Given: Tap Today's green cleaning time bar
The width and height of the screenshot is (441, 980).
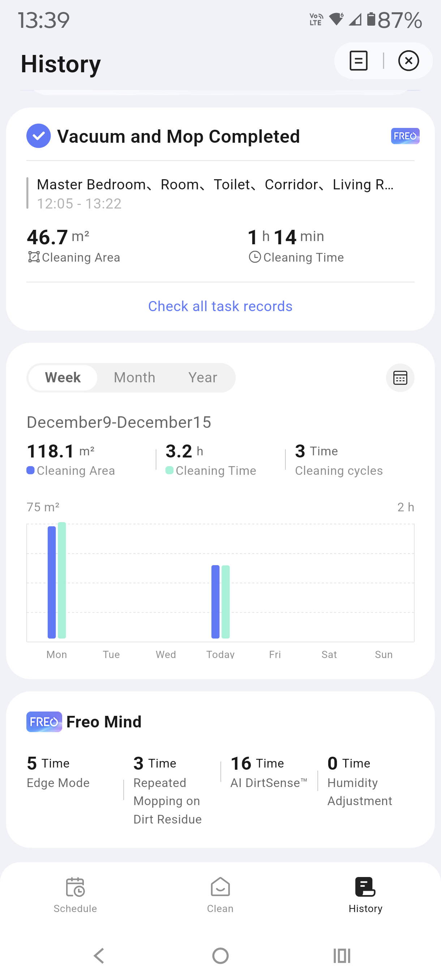Looking at the screenshot, I should point(226,601).
